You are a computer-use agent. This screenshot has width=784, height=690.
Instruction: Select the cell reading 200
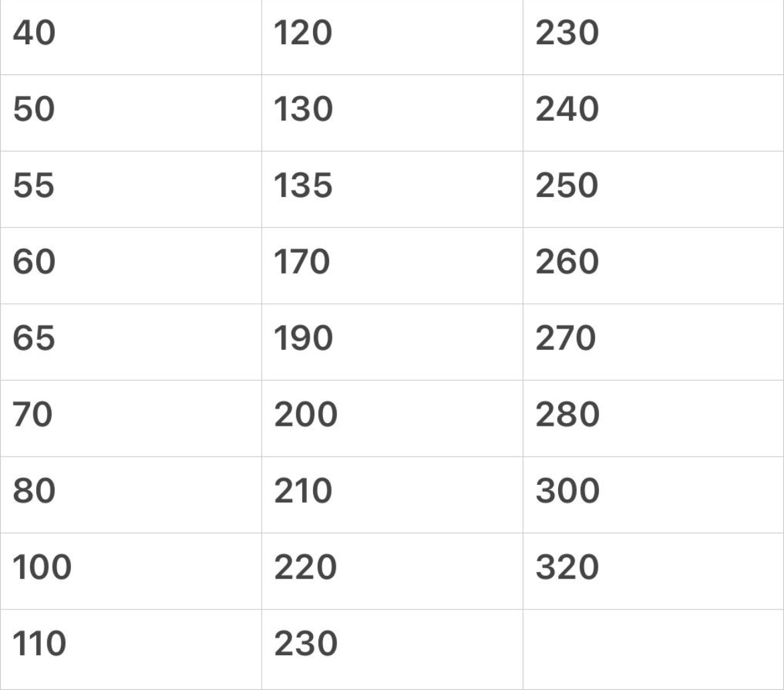click(306, 416)
